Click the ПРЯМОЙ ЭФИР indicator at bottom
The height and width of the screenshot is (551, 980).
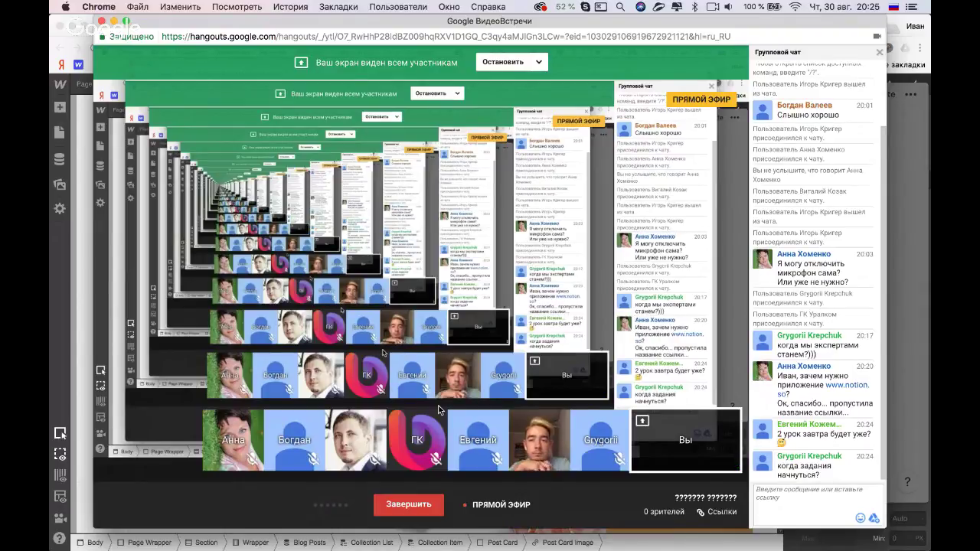click(x=497, y=505)
